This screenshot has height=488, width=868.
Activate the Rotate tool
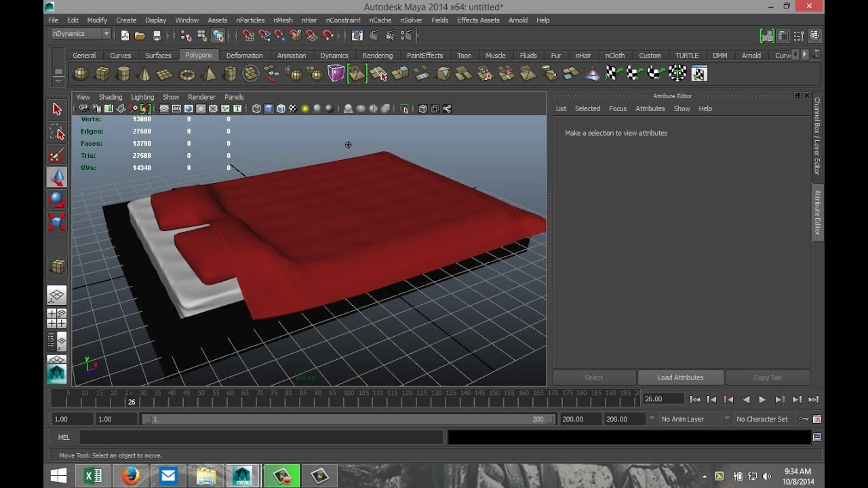click(57, 200)
